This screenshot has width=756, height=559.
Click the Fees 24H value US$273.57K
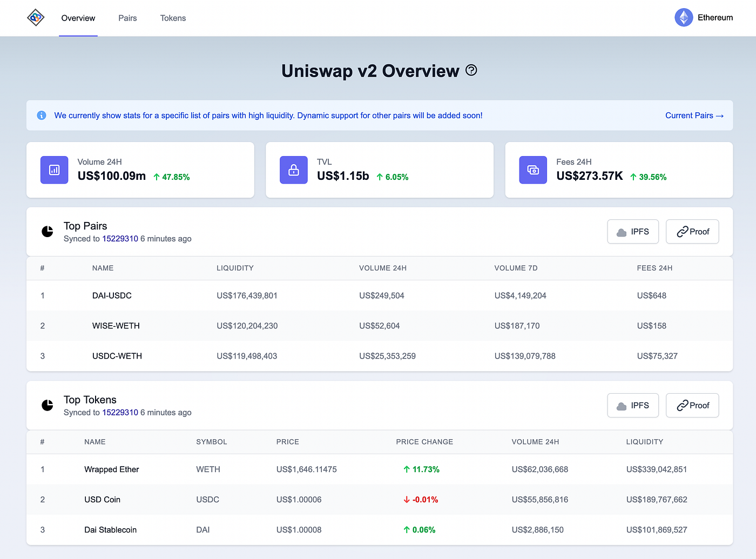(590, 176)
